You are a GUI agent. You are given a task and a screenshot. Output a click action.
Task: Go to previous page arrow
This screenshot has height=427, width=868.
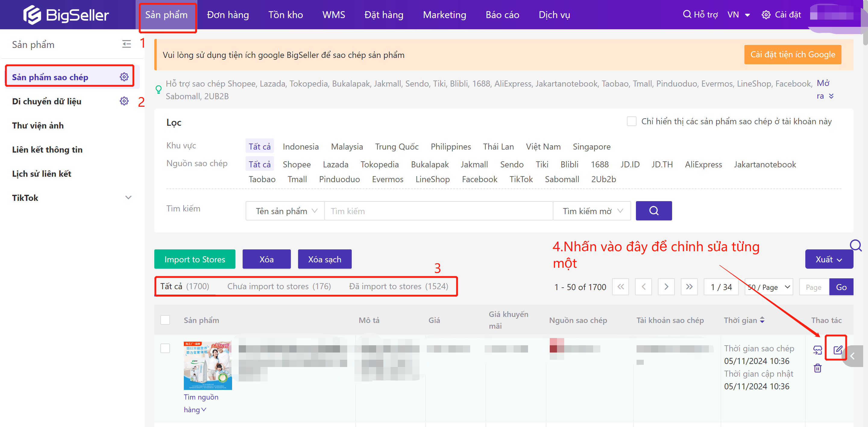pyautogui.click(x=643, y=287)
